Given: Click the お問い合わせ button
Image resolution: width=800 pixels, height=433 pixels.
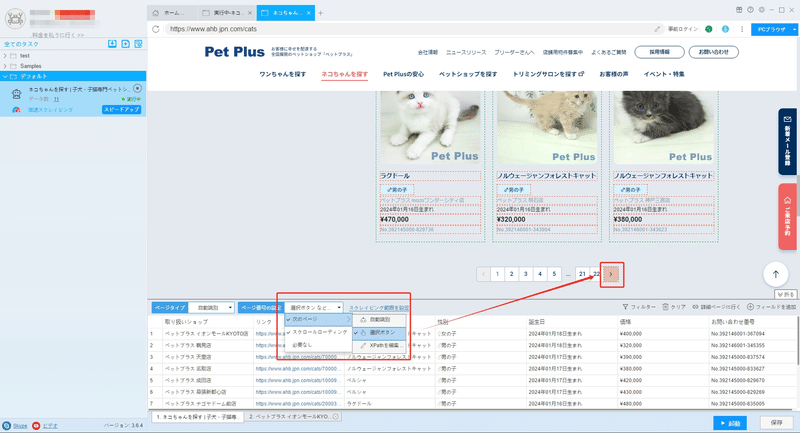Looking at the screenshot, I should point(713,52).
